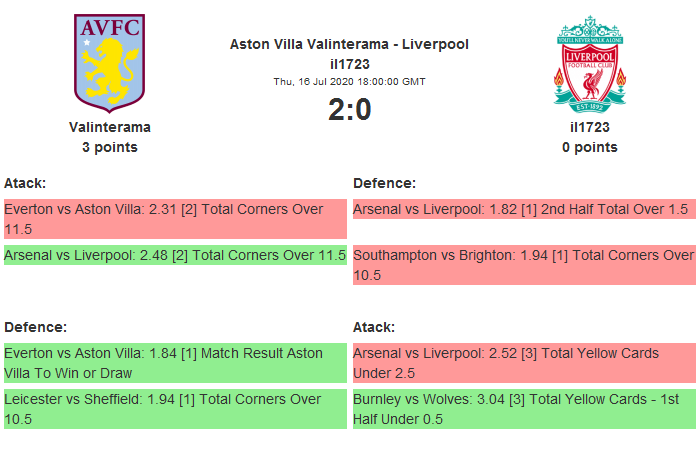The width and height of the screenshot is (700, 460).
Task: Select the right-side top "Defence:" heading
Action: 384,183
